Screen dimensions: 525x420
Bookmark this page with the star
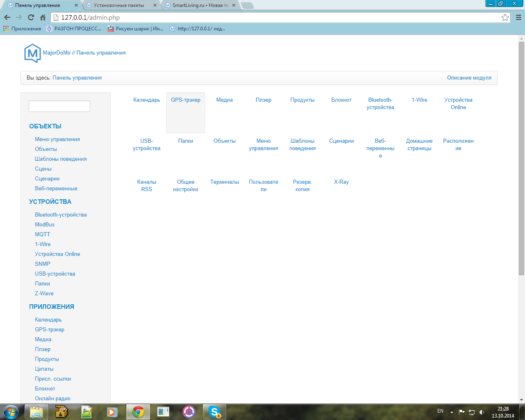click(505, 17)
